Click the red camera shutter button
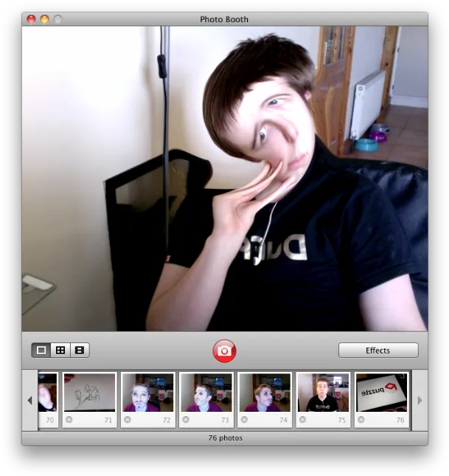449x476 pixels. coord(224,351)
